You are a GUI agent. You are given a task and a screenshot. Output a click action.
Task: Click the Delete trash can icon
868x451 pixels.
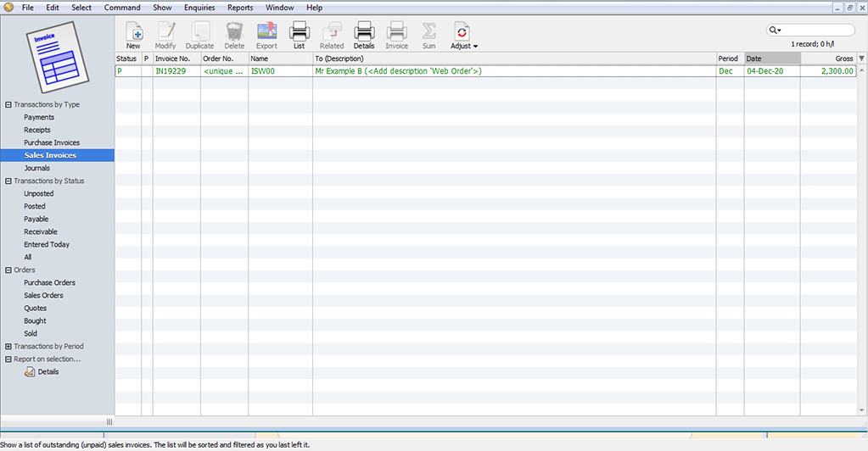pyautogui.click(x=234, y=36)
